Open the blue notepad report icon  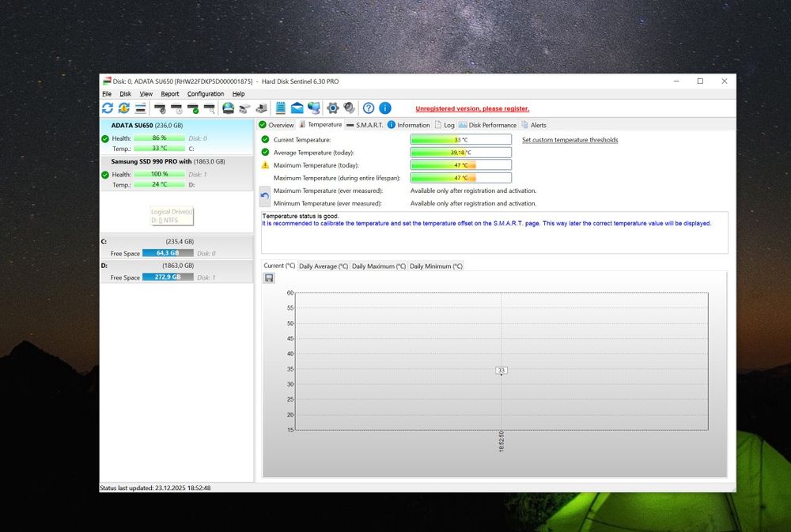pos(281,108)
